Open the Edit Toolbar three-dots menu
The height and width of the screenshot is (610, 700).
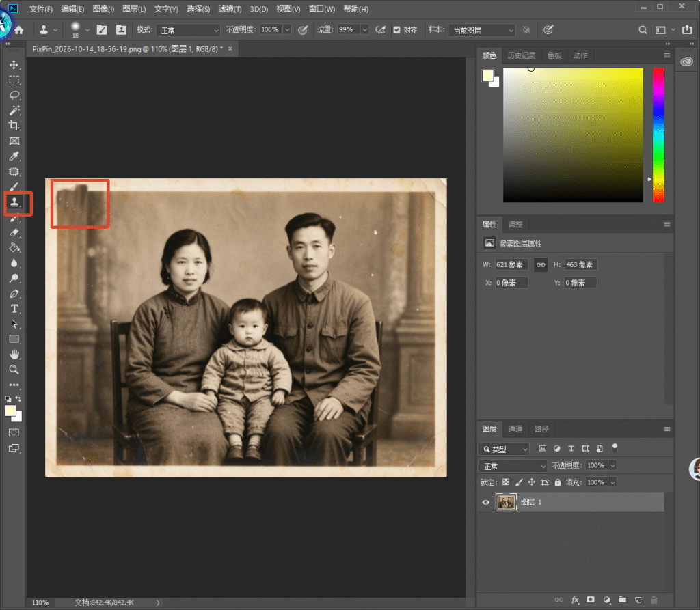tap(14, 385)
